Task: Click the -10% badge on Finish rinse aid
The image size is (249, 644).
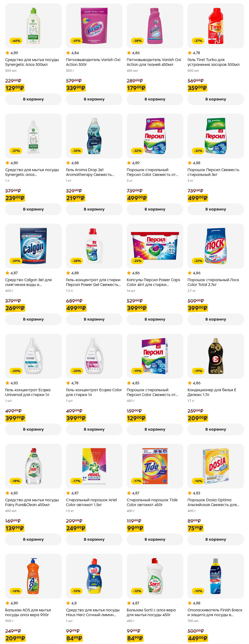Action: click(198, 591)
